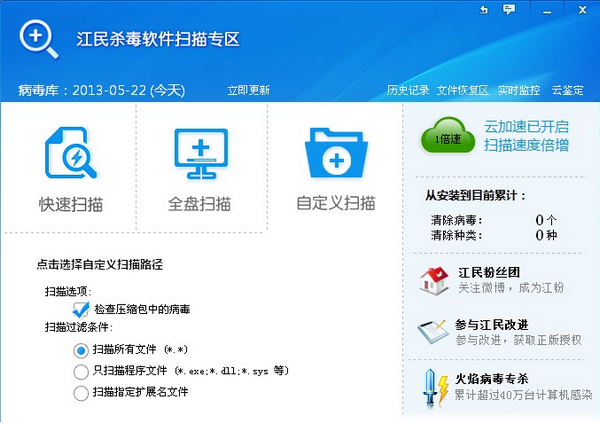The image size is (600, 424).
Task: Click the magnifier logo in header
Action: coord(39,39)
